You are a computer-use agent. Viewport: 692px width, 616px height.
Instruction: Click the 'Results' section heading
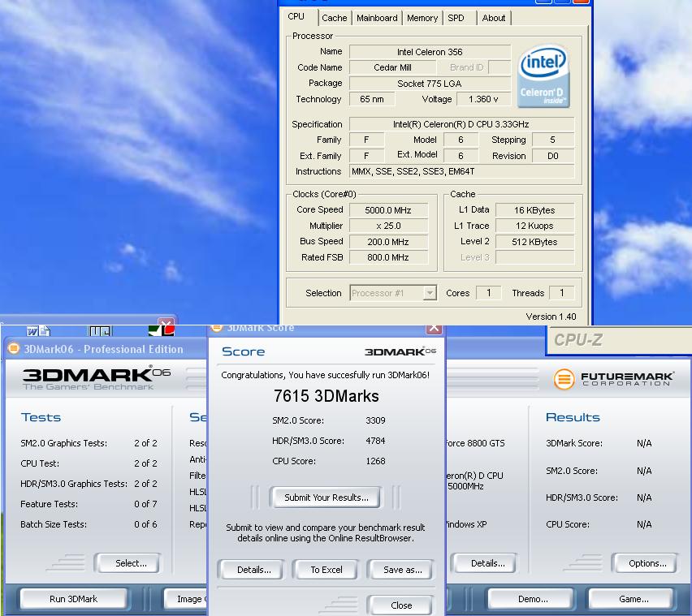click(573, 417)
